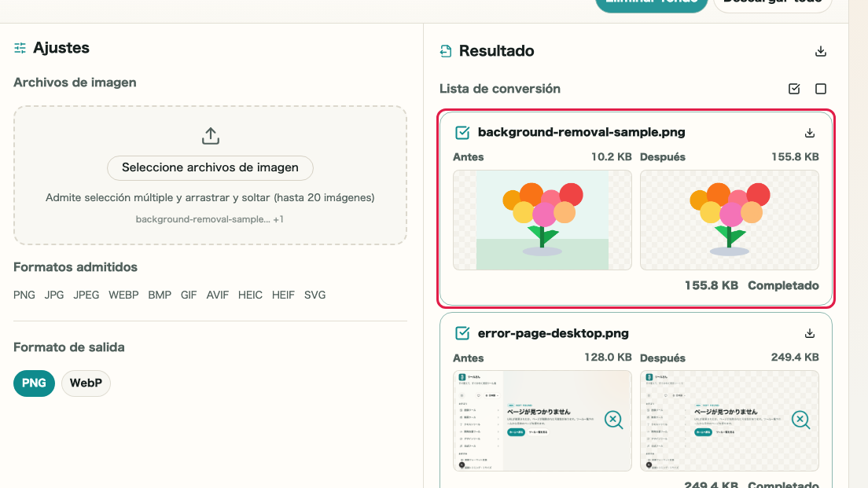Image resolution: width=868 pixels, height=488 pixels.
Task: Click the Resultado document icon
Action: (x=446, y=51)
